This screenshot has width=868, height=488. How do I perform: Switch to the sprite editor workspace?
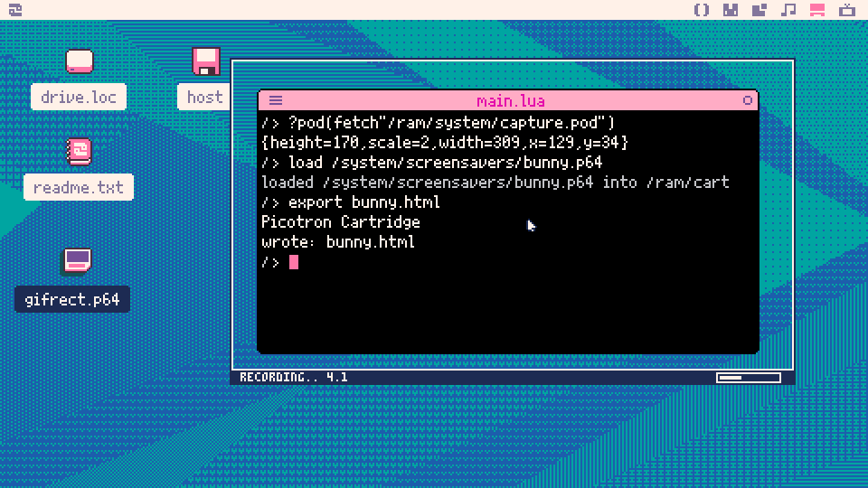[731, 10]
